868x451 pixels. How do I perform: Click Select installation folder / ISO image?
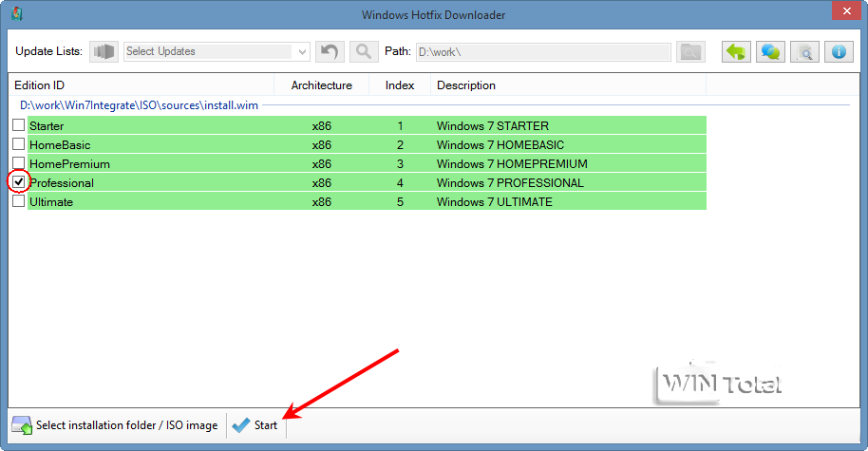point(115,425)
